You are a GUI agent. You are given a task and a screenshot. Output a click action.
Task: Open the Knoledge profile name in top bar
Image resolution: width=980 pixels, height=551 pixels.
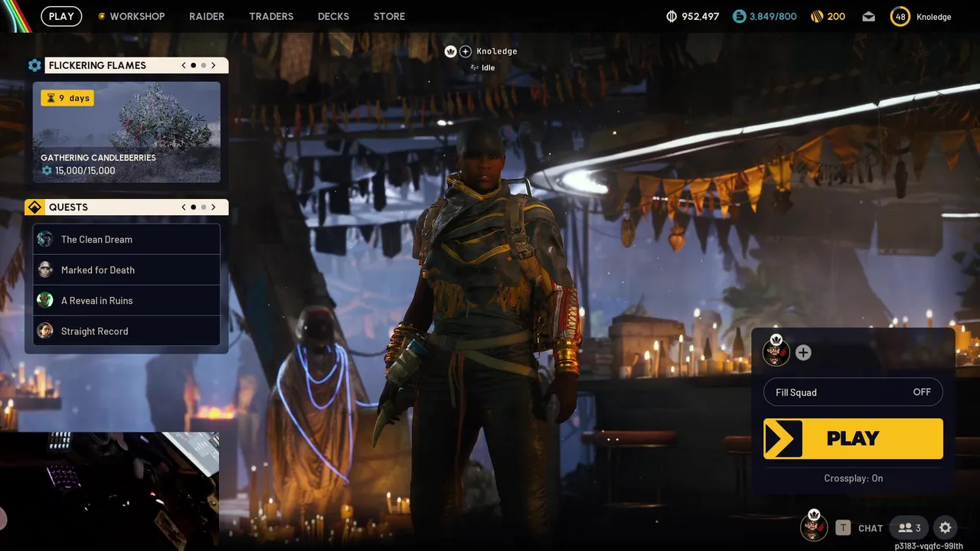click(933, 16)
